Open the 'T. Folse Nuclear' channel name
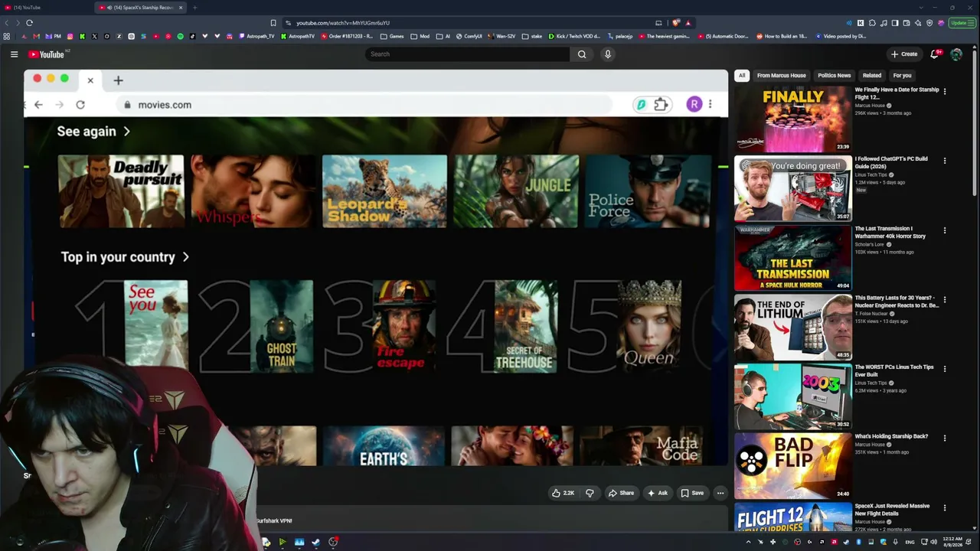Screen dimensions: 980x551 point(871,313)
